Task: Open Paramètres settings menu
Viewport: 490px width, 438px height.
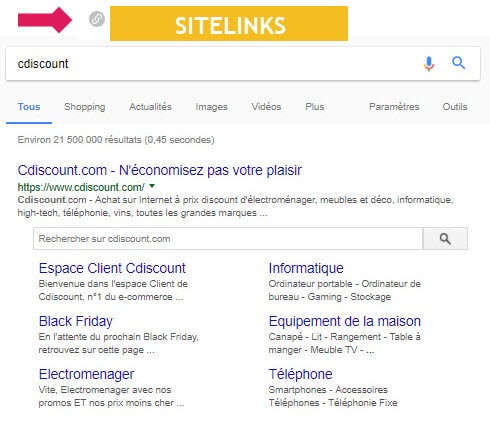Action: 394,107
